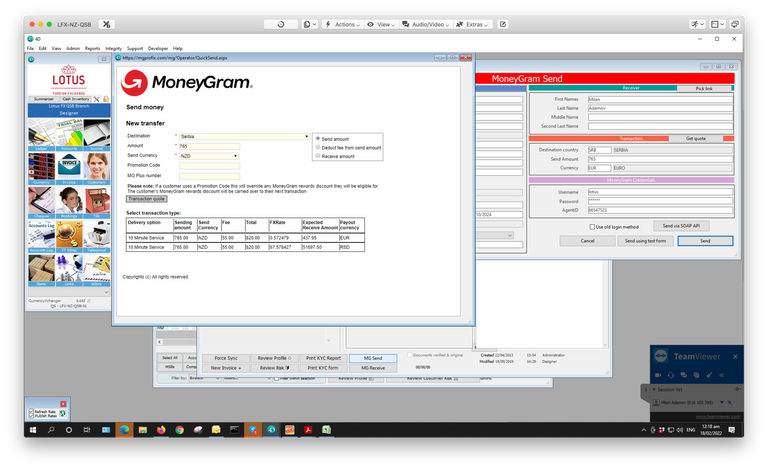Click the Summarizer button
Viewport: 768px width, 469px height.
click(x=44, y=99)
